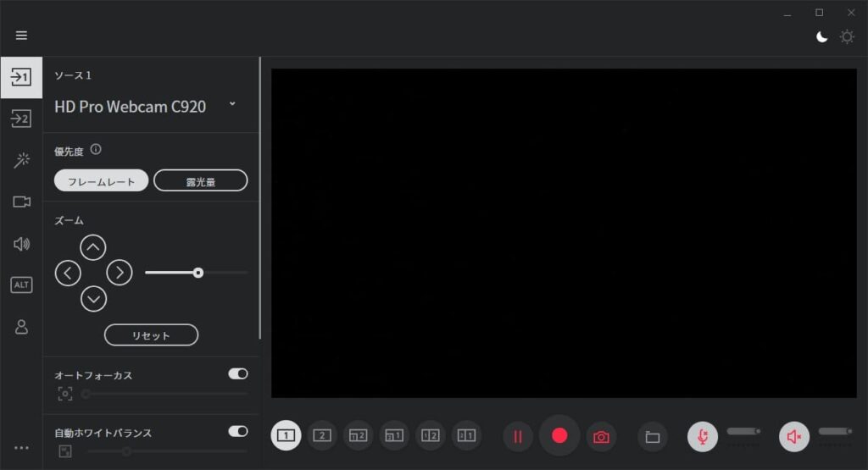Click the white balance slider

point(167,451)
